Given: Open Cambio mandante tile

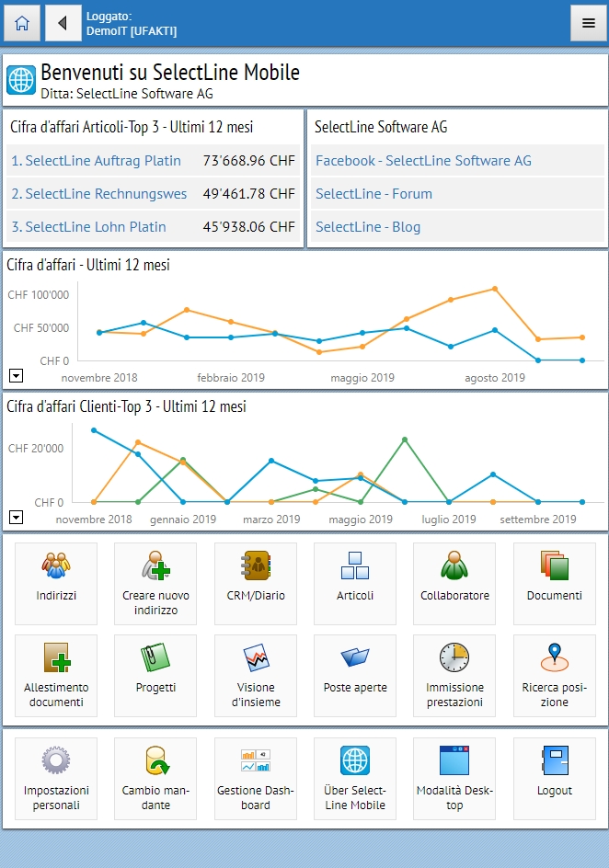Looking at the screenshot, I should pos(155,778).
